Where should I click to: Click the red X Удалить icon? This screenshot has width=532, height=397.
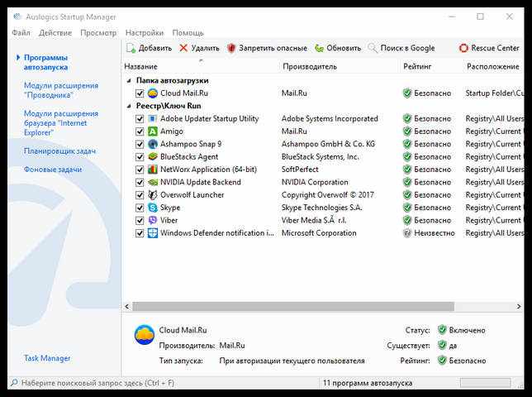click(183, 48)
